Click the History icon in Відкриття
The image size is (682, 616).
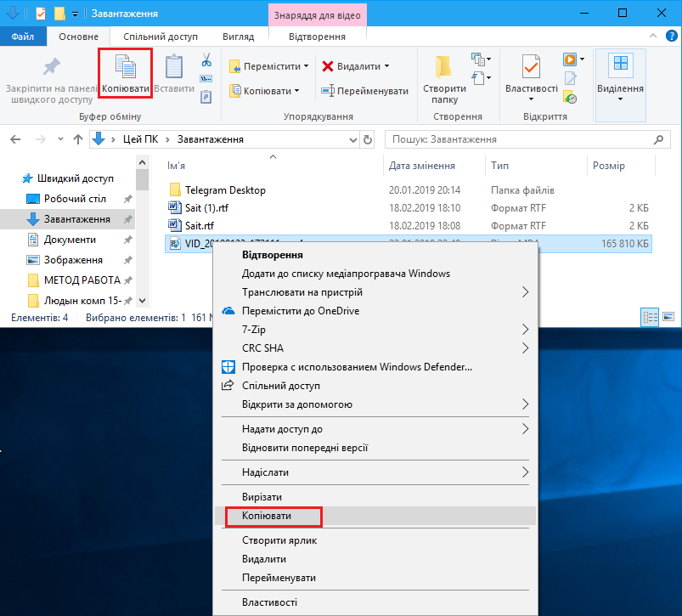coord(570,97)
